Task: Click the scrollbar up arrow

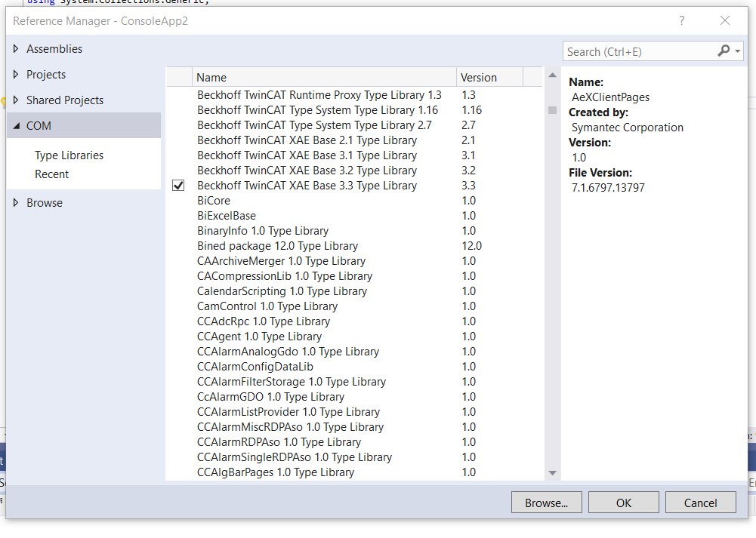Action: 553,75
